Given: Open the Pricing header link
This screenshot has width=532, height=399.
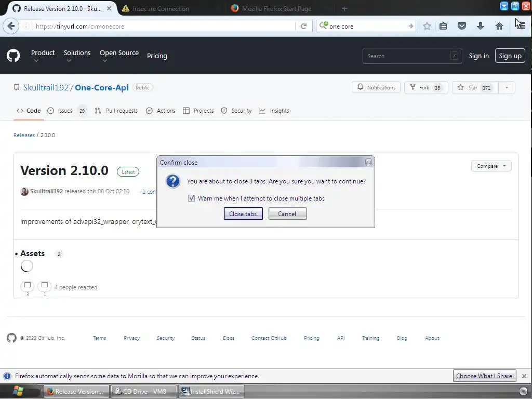Looking at the screenshot, I should (x=157, y=56).
